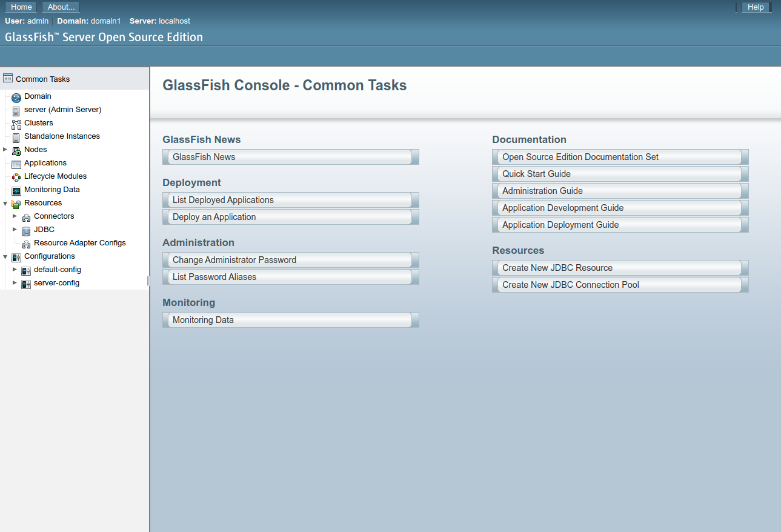Image resolution: width=781 pixels, height=532 pixels.
Task: Open the Help button
Action: (756, 7)
